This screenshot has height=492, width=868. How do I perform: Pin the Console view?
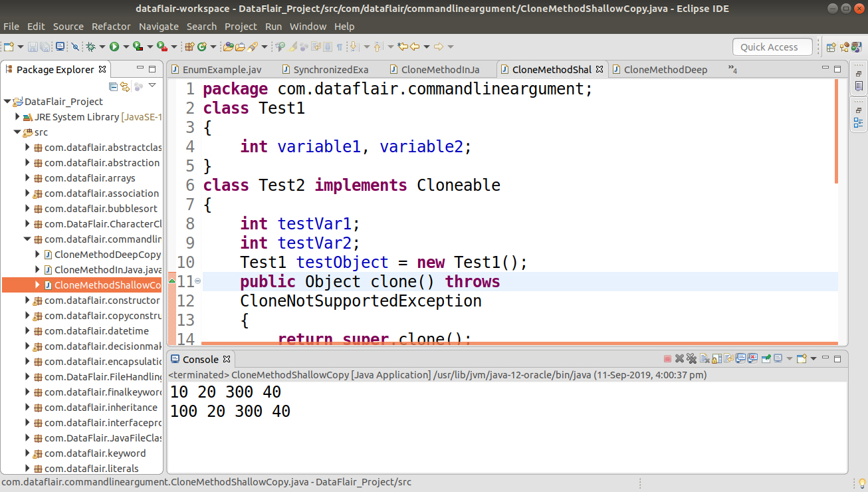point(766,358)
